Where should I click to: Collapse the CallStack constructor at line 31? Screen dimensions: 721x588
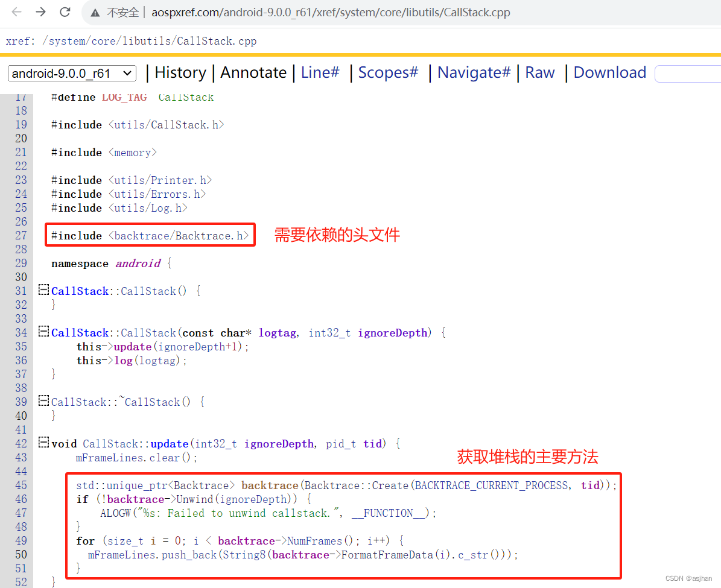43,289
